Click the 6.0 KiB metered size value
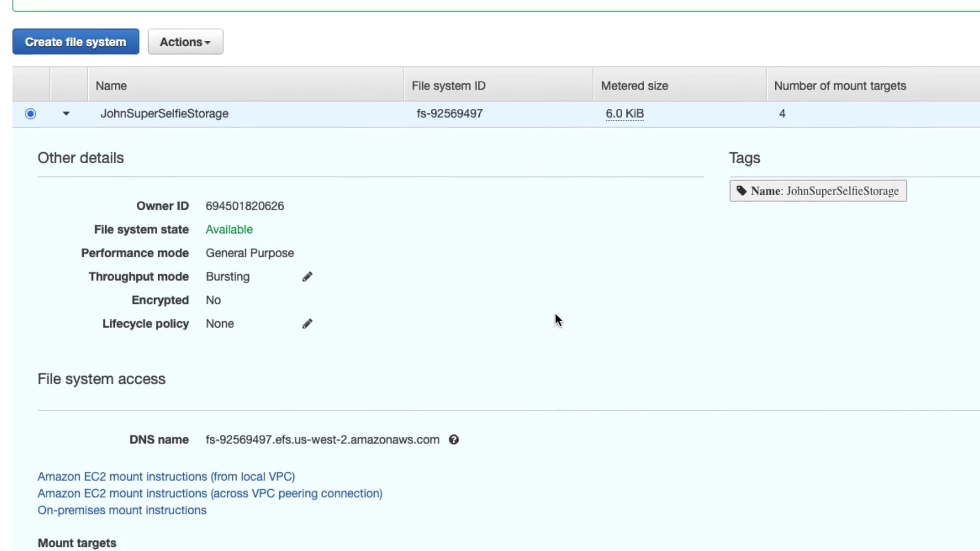The width and height of the screenshot is (980, 551). [x=624, y=114]
